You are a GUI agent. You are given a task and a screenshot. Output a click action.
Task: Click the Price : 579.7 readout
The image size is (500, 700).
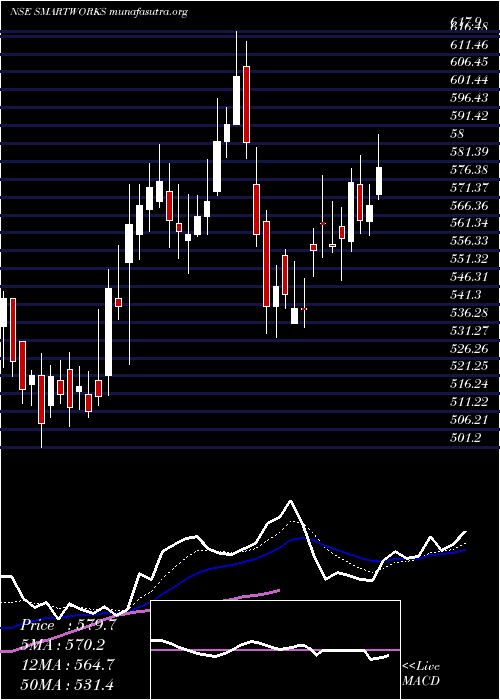pyautogui.click(x=69, y=625)
